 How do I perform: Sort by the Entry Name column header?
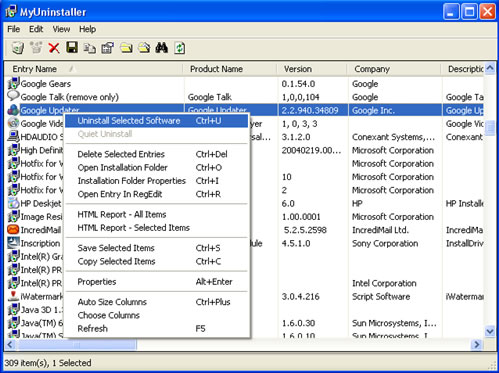pos(94,69)
